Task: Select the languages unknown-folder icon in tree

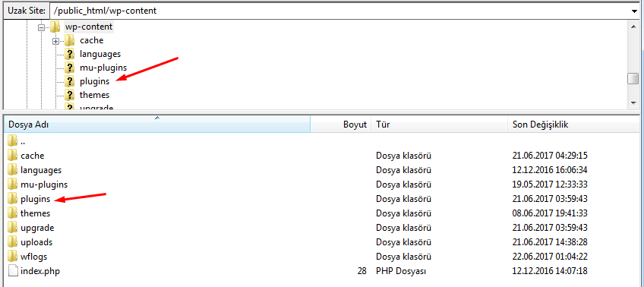Action: (x=70, y=54)
